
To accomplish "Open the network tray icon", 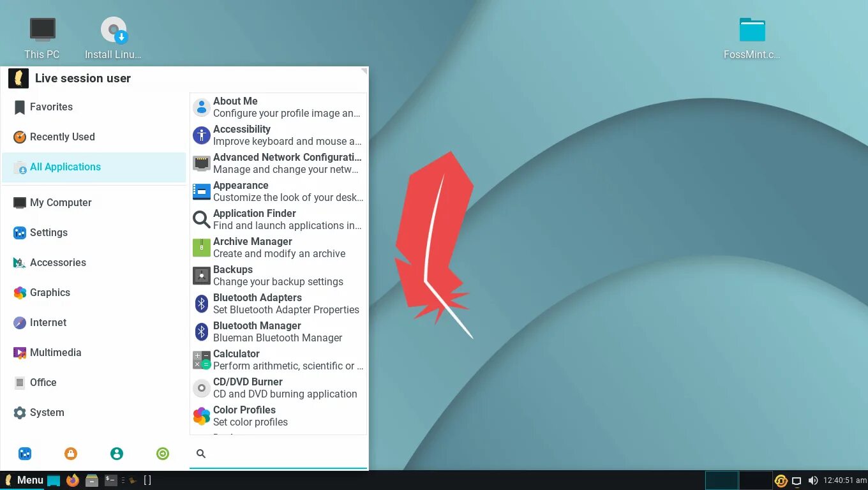I will 797,480.
